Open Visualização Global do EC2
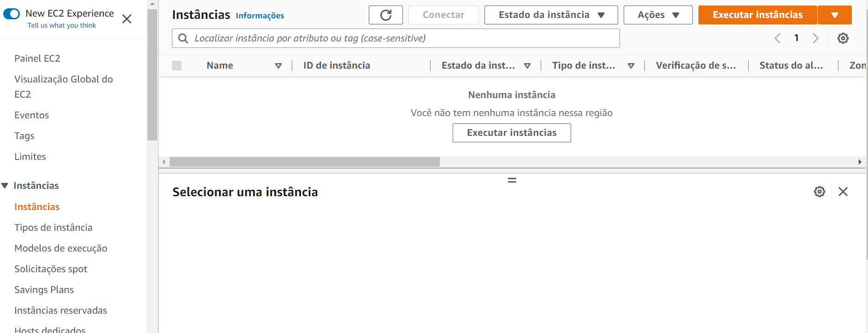Screen dimensions: 868x333 (x=64, y=87)
